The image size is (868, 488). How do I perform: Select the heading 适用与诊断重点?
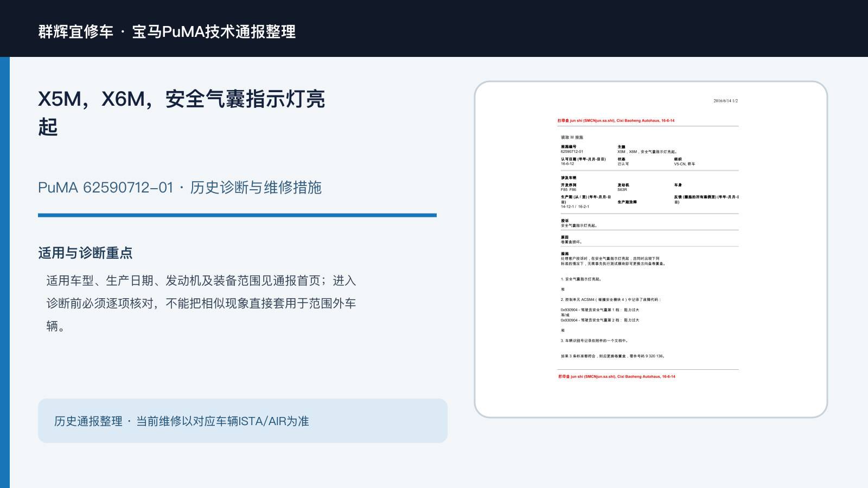(x=85, y=253)
